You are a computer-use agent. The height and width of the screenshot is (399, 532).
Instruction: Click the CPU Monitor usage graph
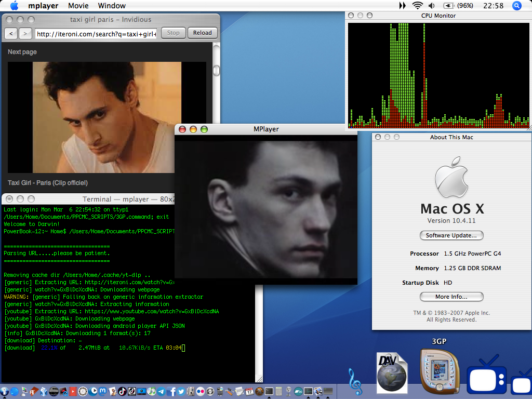438,75
